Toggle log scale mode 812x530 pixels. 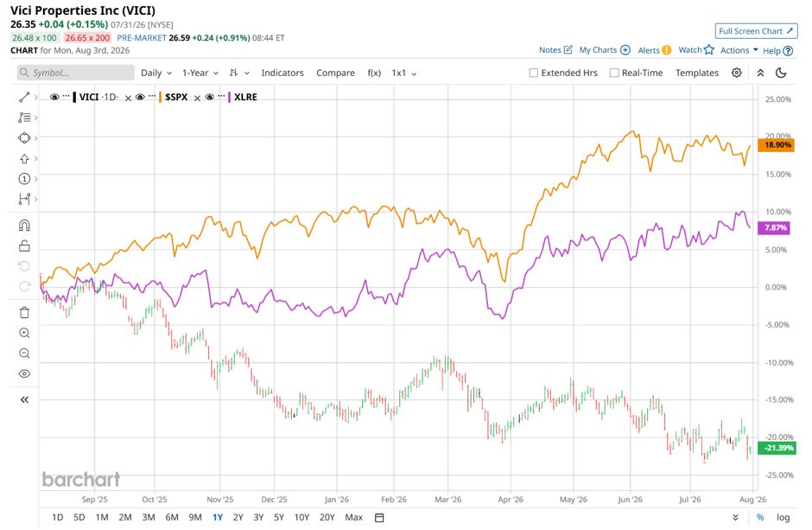click(x=783, y=517)
